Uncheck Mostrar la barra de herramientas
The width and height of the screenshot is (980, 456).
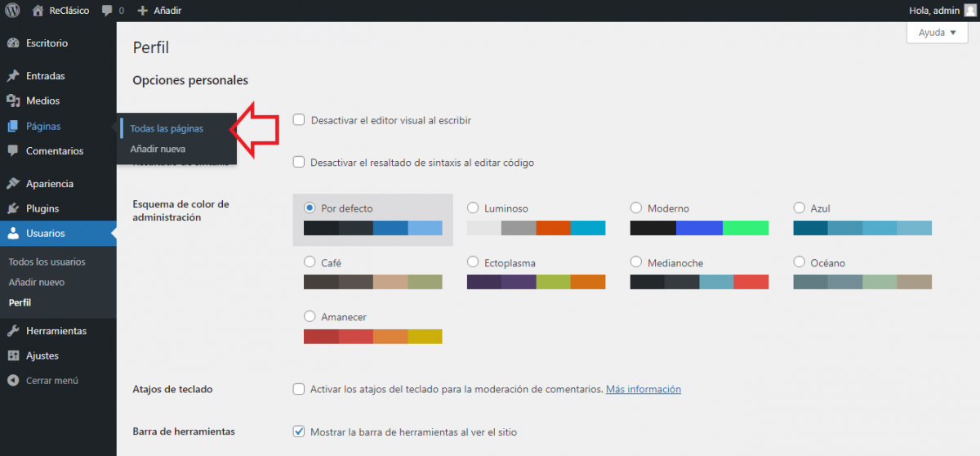coord(299,431)
